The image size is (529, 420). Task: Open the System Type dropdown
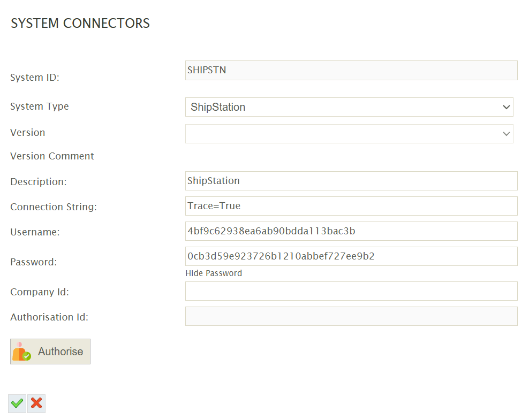click(x=349, y=107)
